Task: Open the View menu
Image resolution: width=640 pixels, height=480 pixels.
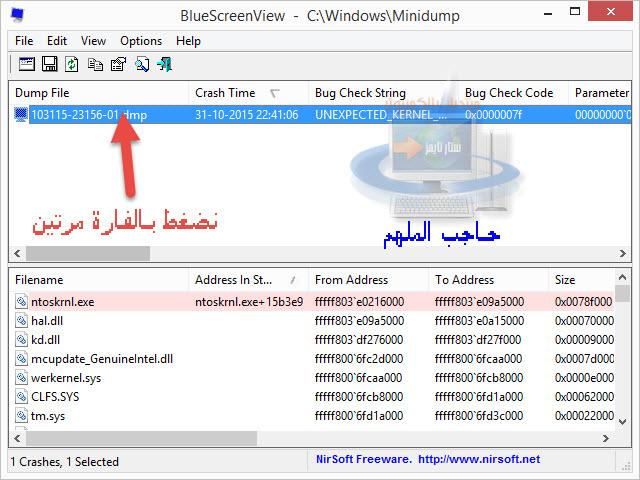Action: point(93,41)
